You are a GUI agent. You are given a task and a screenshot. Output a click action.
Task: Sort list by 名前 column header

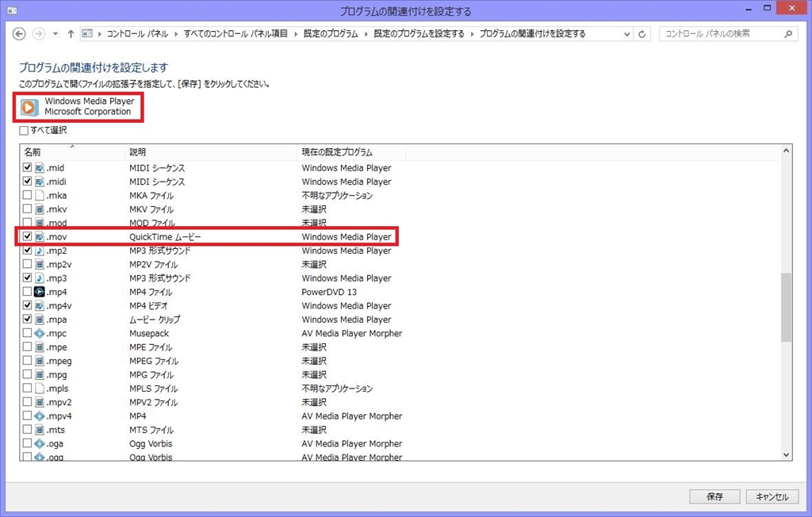click(x=72, y=151)
